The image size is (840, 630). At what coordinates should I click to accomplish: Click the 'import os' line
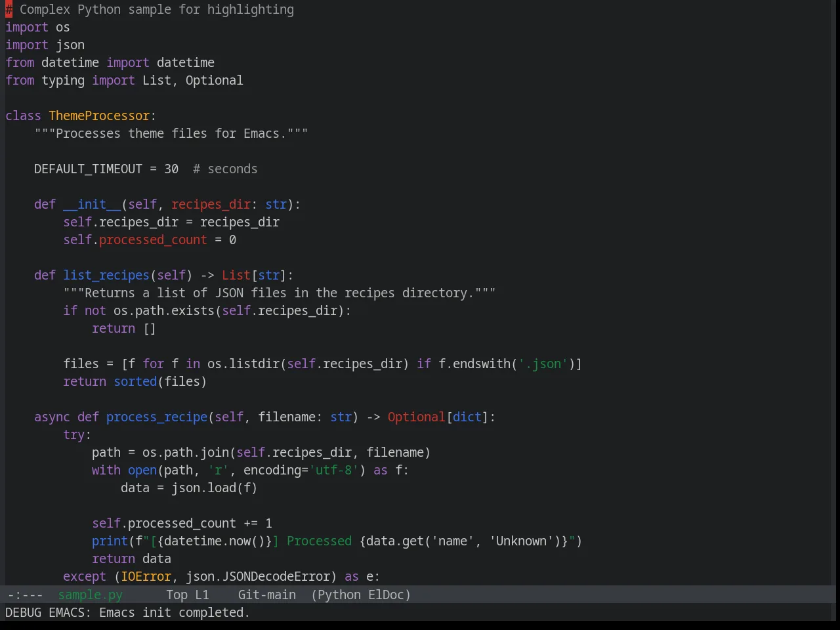(37, 28)
